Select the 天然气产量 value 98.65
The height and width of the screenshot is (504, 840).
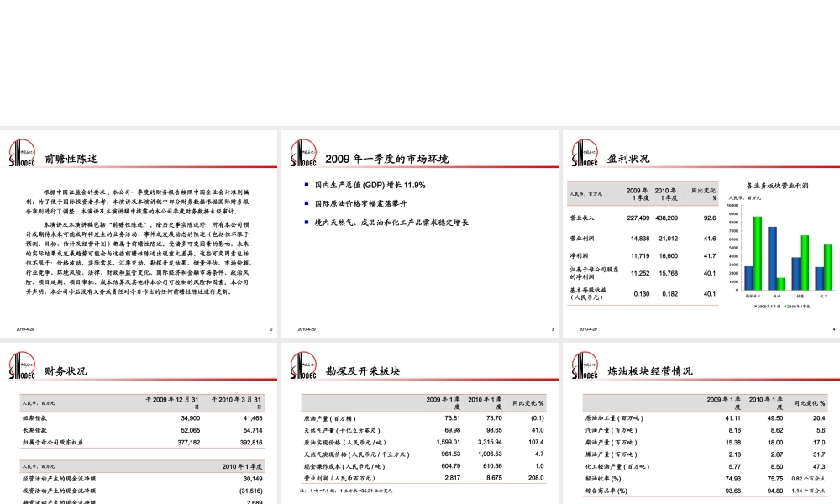[494, 431]
